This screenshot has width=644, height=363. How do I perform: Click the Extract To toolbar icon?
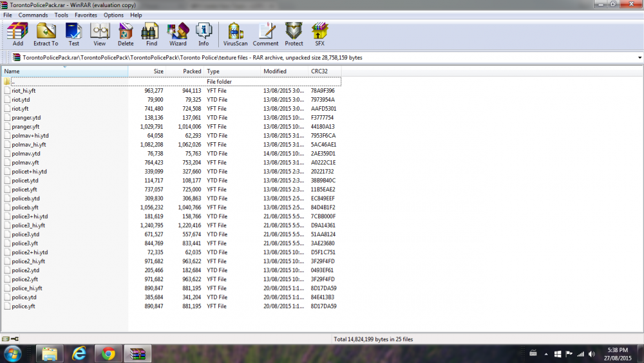[x=46, y=34]
